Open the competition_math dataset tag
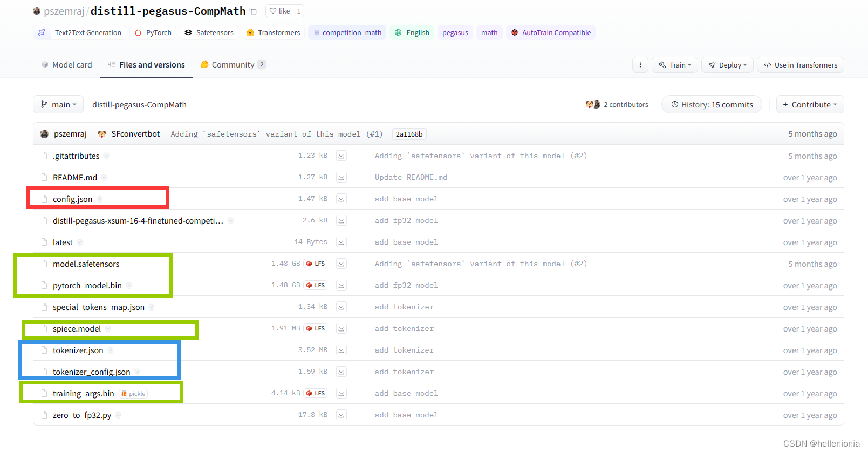Screen dimensions: 868x452 347,32
